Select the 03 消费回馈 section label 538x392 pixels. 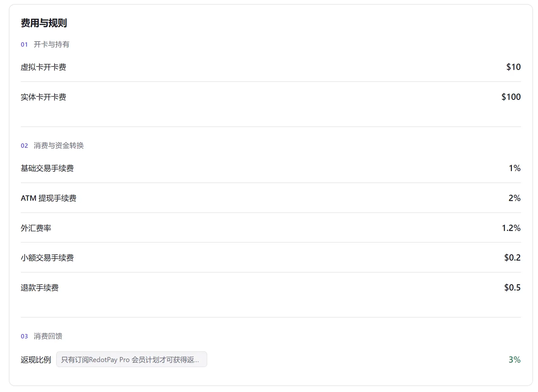point(42,336)
